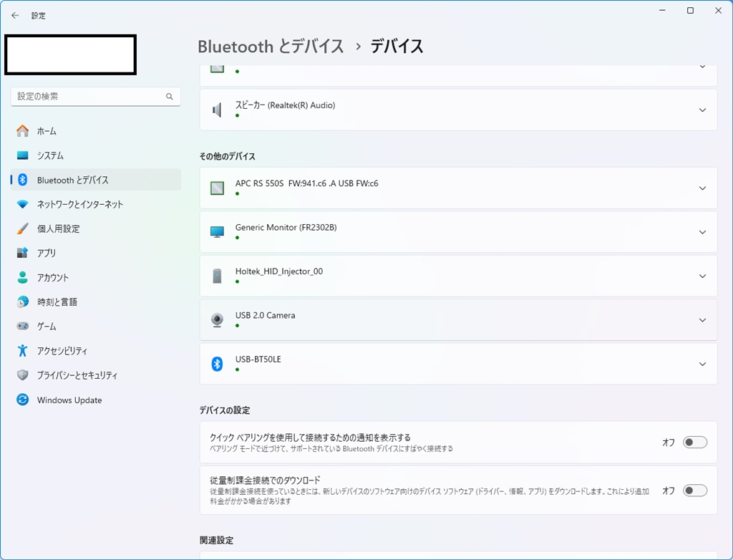The width and height of the screenshot is (733, 560).
Task: Open ホーム in the sidebar
Action: click(x=95, y=131)
